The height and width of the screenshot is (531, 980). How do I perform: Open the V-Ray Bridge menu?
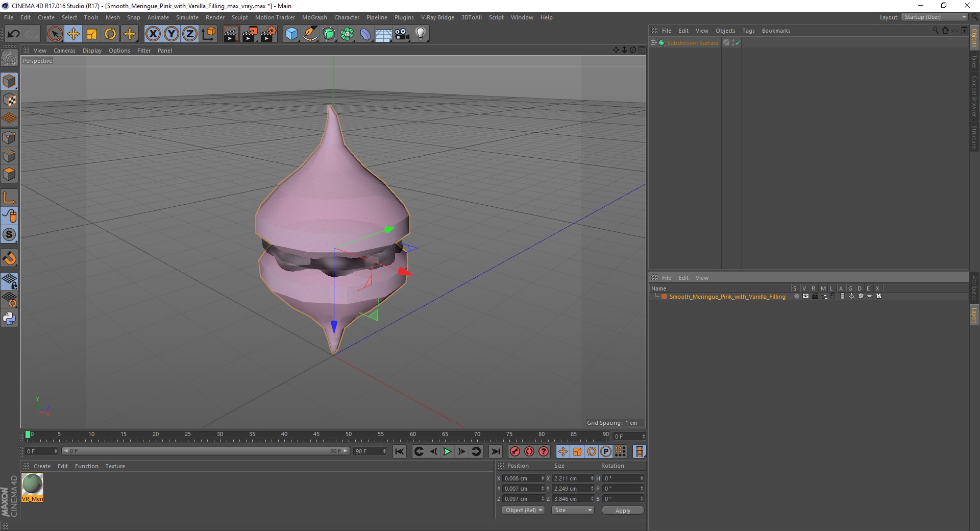437,17
